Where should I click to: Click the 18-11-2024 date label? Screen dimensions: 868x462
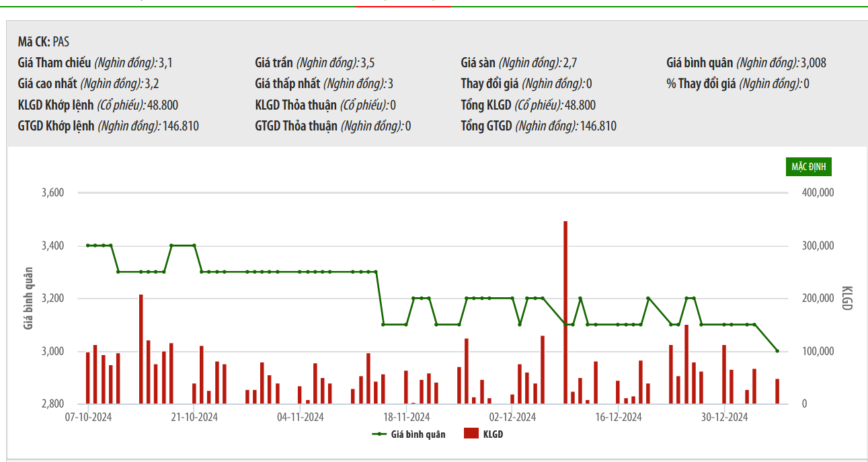point(406,418)
